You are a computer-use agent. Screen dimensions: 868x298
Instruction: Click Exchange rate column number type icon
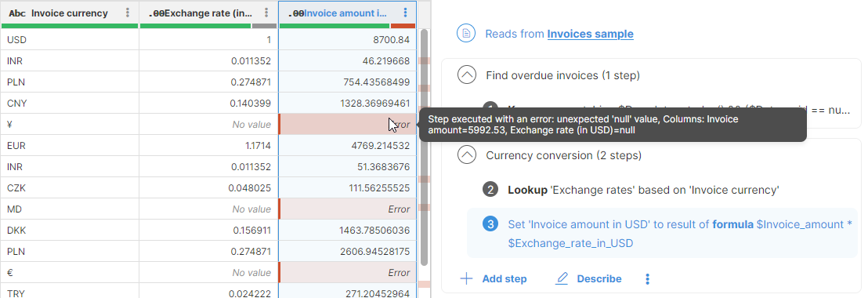coord(157,13)
